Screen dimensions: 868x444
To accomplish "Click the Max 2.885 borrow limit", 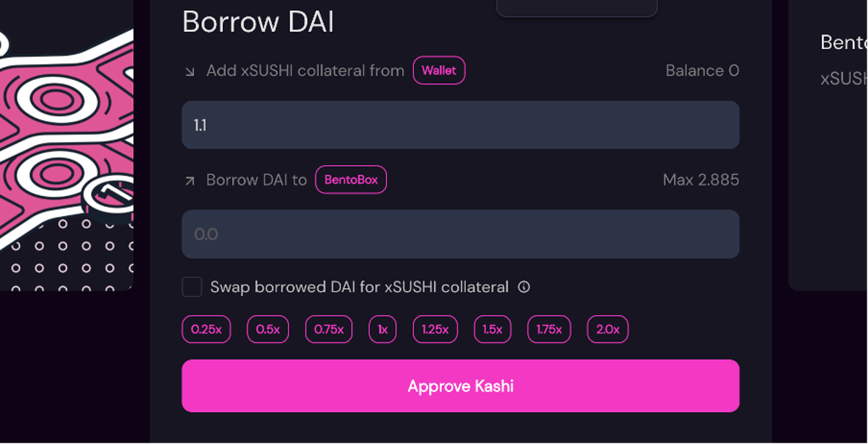I will coord(701,179).
